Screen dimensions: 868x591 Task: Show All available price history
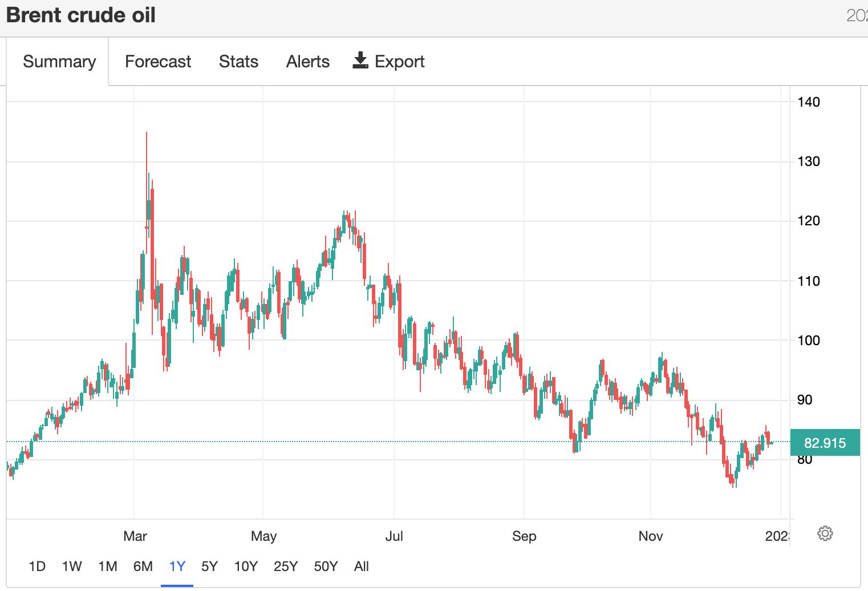coord(362,566)
